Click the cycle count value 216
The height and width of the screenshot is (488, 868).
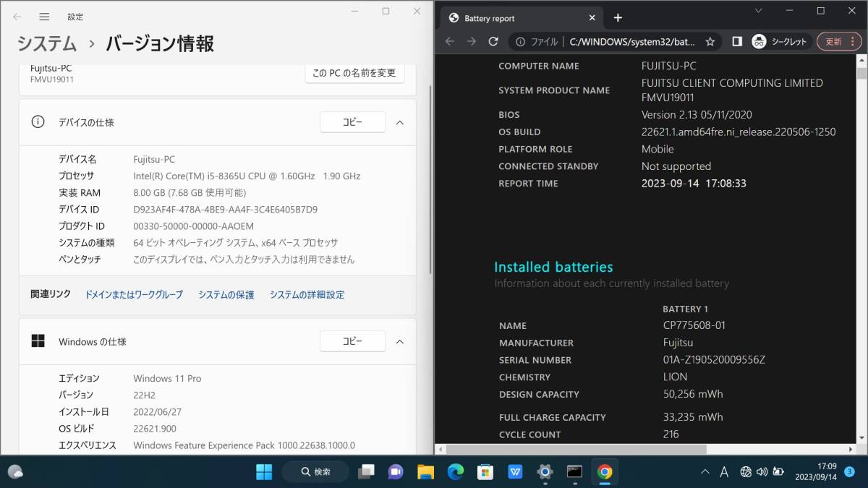[671, 435]
